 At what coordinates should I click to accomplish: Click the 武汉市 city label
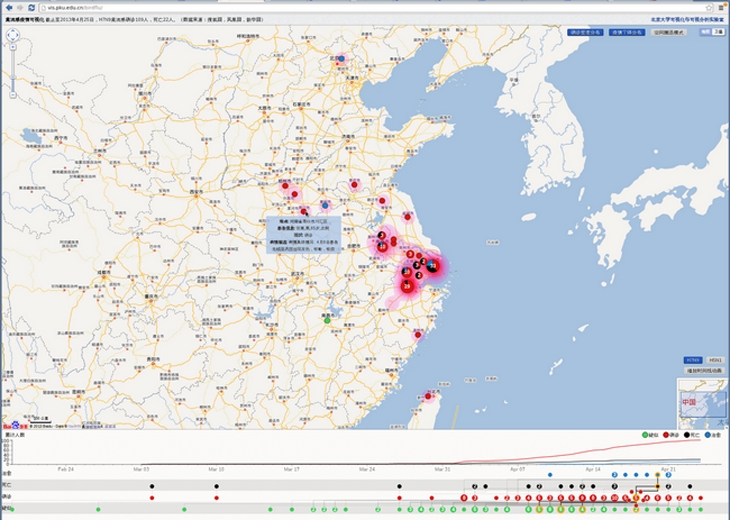tap(297, 274)
